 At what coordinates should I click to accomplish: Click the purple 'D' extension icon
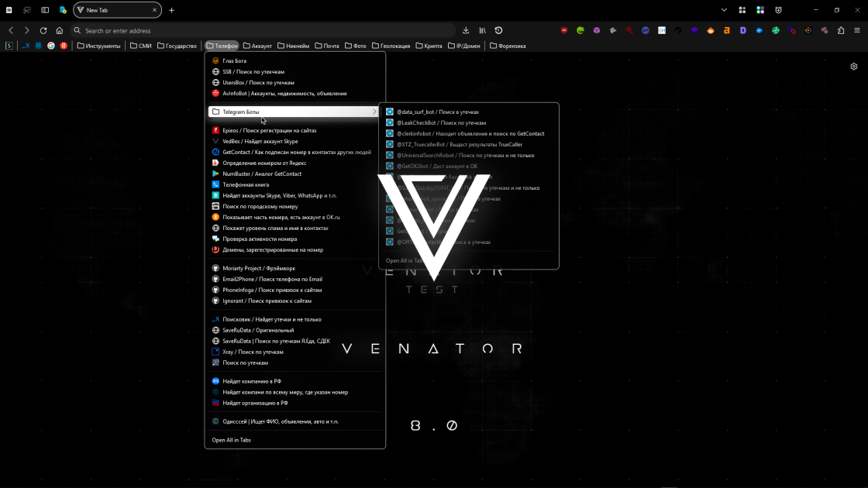point(743,30)
